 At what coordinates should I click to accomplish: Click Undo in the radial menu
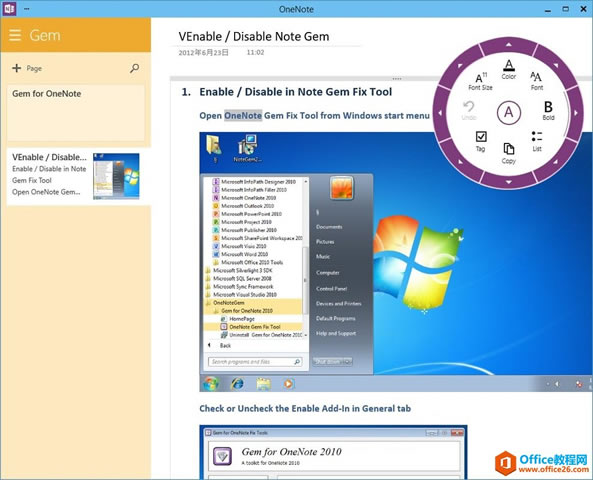(x=469, y=110)
